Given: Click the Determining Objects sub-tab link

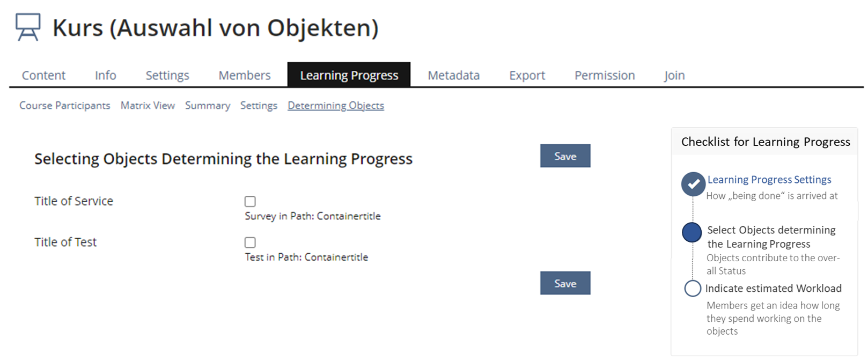Looking at the screenshot, I should pos(336,106).
